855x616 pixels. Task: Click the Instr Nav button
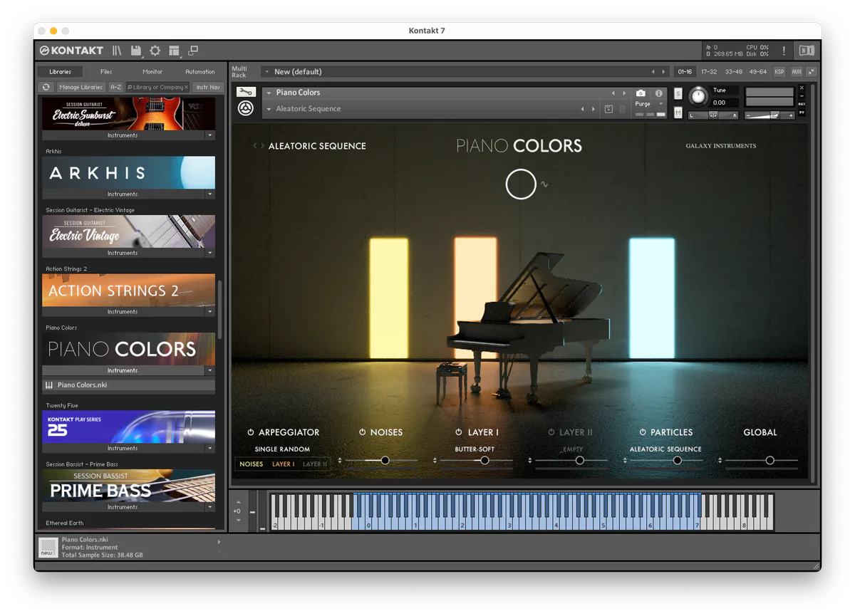[x=208, y=87]
